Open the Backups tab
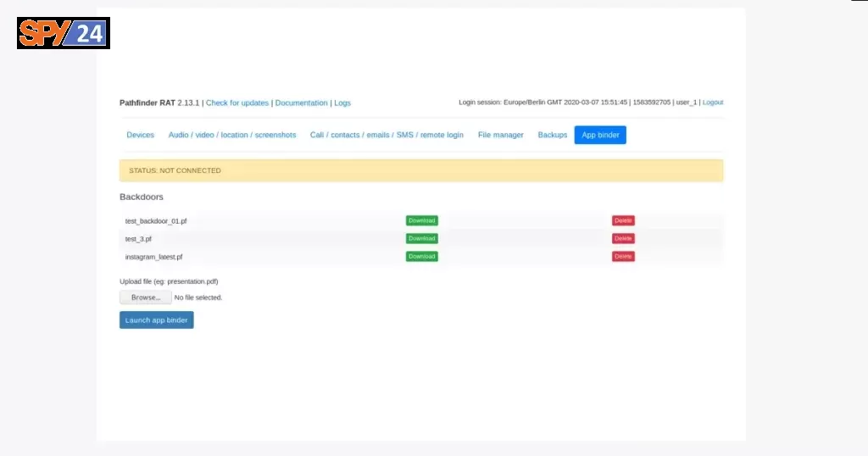Image resolution: width=868 pixels, height=456 pixels. (x=553, y=135)
